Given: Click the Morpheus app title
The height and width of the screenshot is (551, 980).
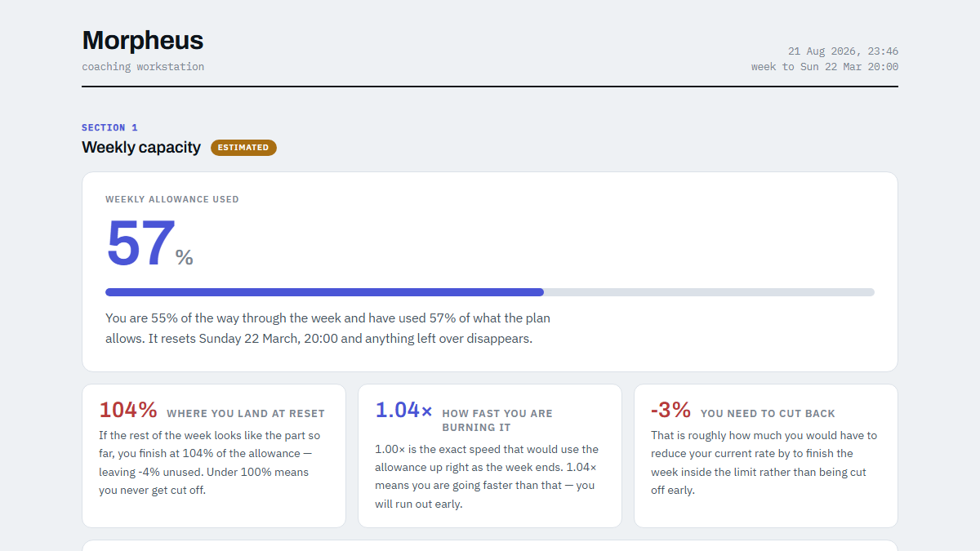Looking at the screenshot, I should pos(143,41).
